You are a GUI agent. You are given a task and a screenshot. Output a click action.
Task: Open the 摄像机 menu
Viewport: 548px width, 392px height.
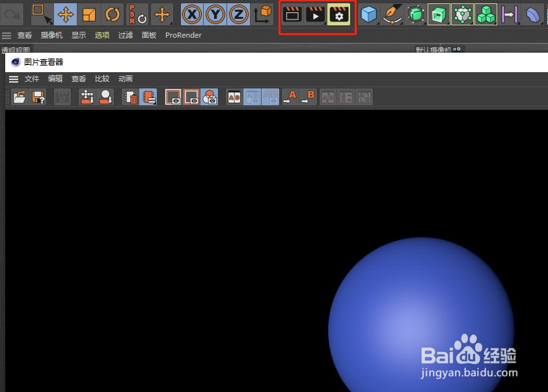(x=51, y=35)
